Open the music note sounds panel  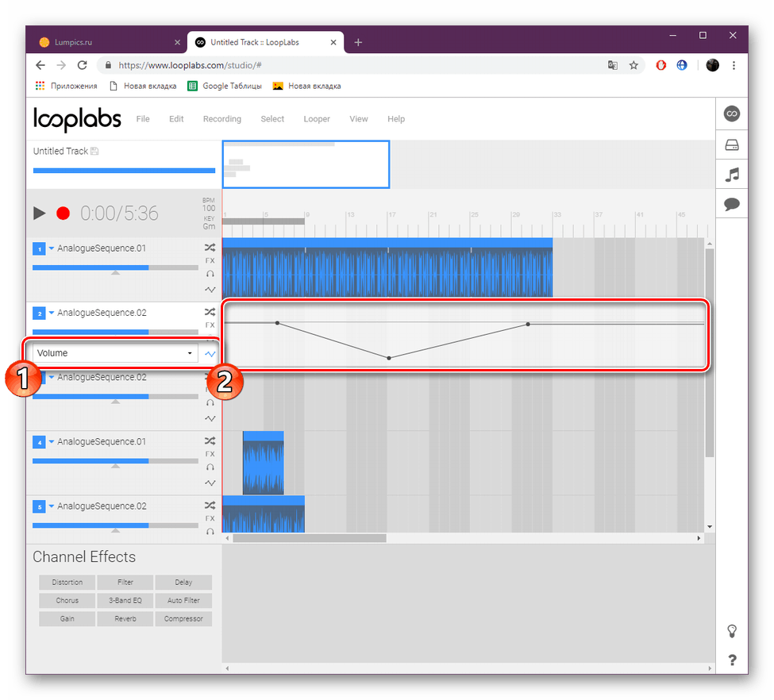click(x=732, y=175)
